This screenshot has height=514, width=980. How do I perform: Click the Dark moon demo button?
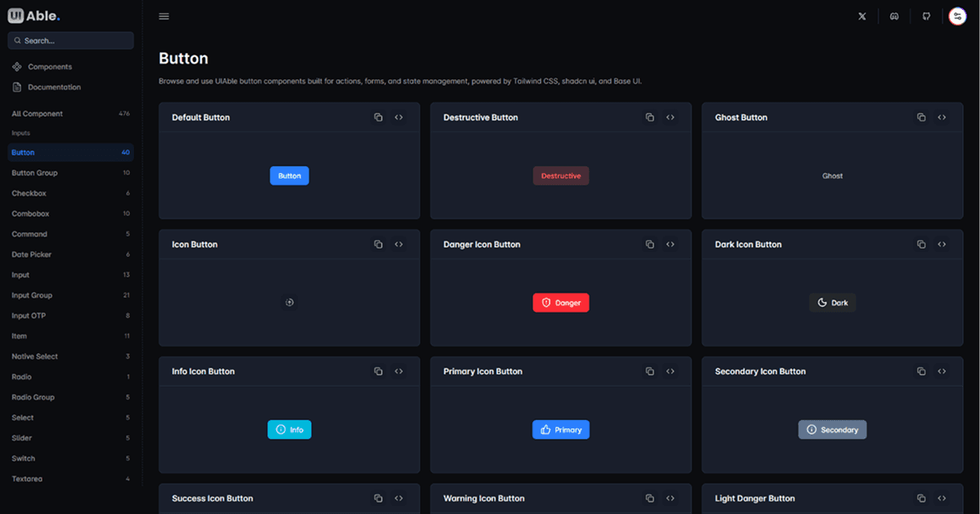click(x=832, y=303)
